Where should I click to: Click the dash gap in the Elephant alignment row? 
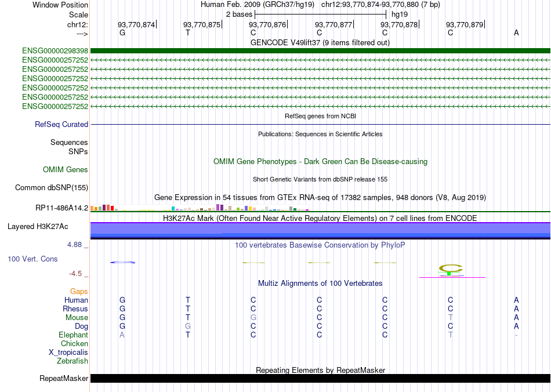[516, 335]
